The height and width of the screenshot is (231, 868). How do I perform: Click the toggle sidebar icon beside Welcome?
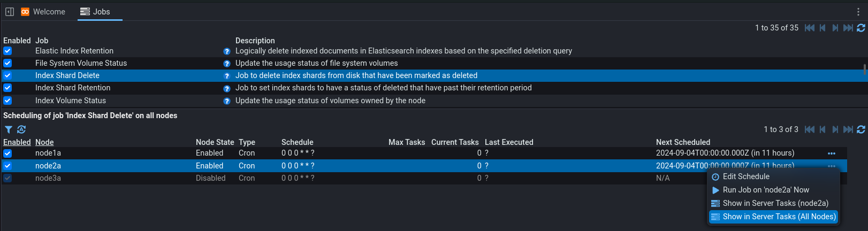10,12
